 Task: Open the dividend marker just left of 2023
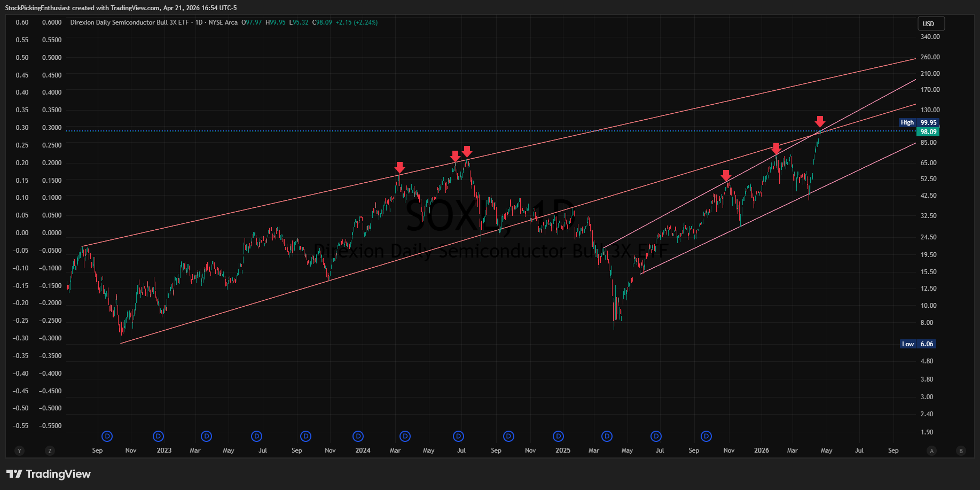[159, 437]
